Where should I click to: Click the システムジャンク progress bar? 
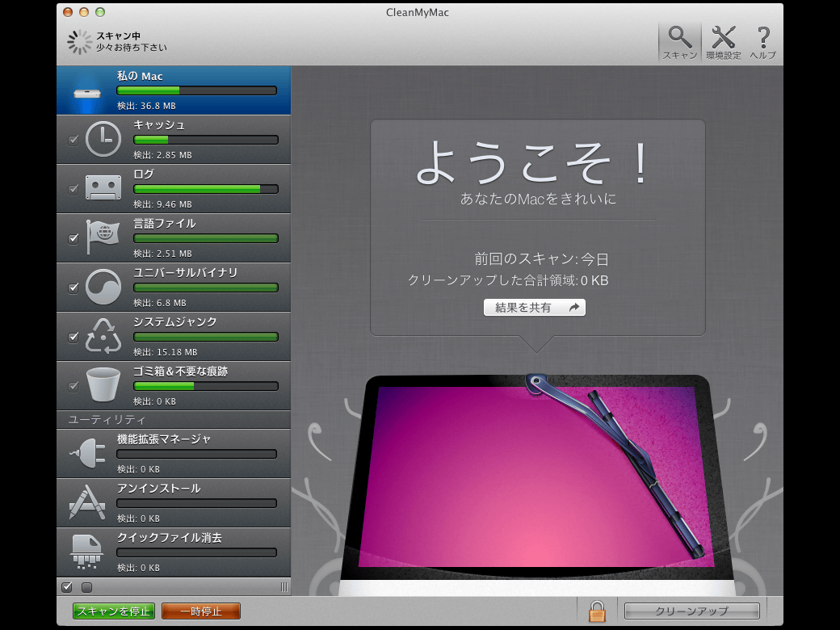206,337
